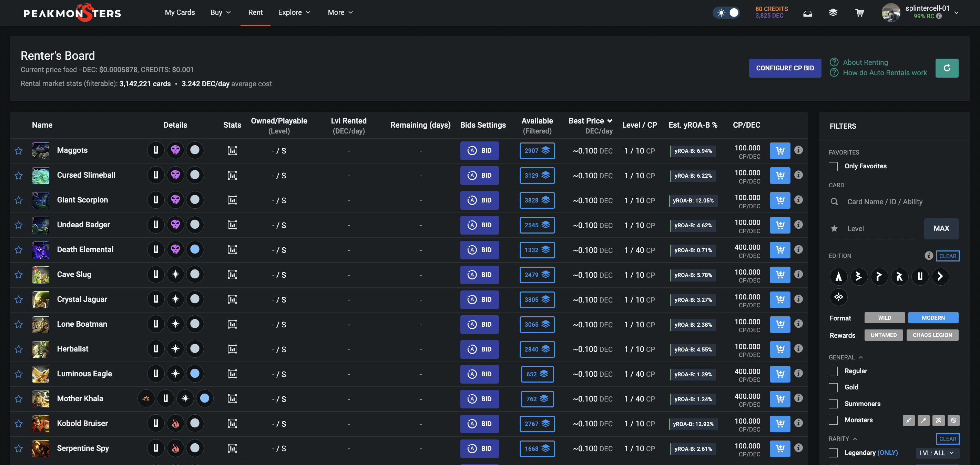Select UNTAMED rewards filter
Screen dimensions: 980x465
click(884, 335)
